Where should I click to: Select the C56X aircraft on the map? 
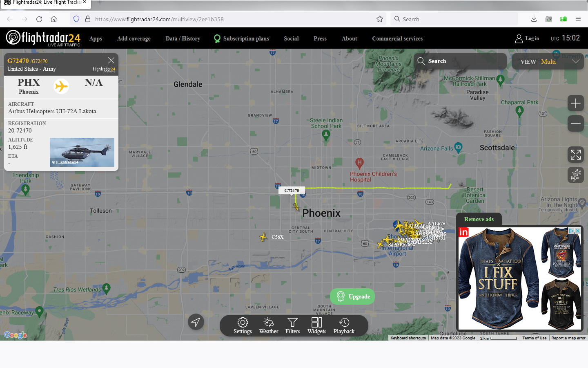tap(263, 237)
